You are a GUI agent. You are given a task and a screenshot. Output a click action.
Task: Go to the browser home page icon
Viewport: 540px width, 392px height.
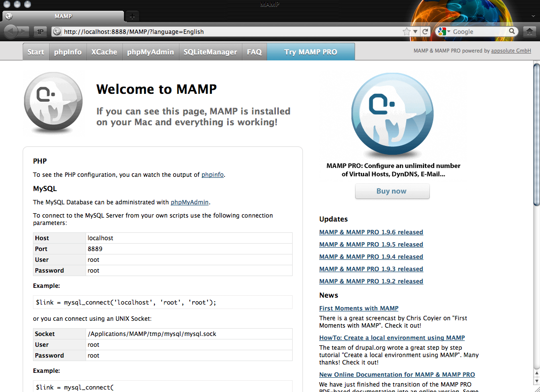[x=529, y=31]
